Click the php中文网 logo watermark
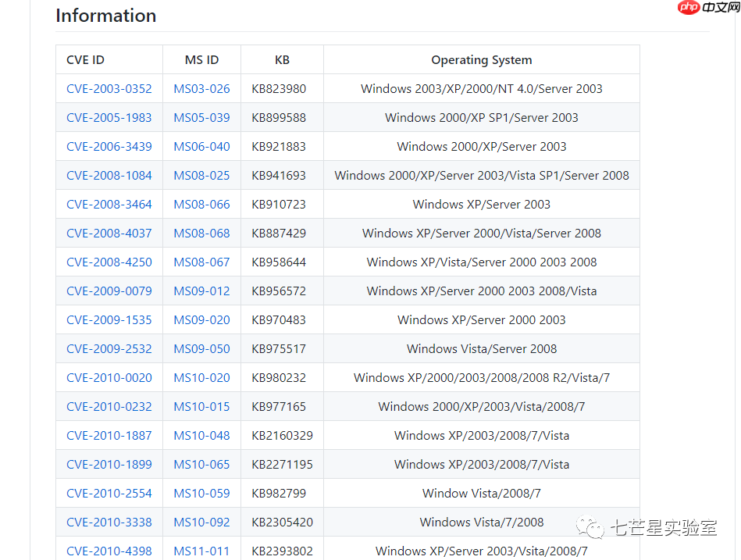 click(x=706, y=8)
